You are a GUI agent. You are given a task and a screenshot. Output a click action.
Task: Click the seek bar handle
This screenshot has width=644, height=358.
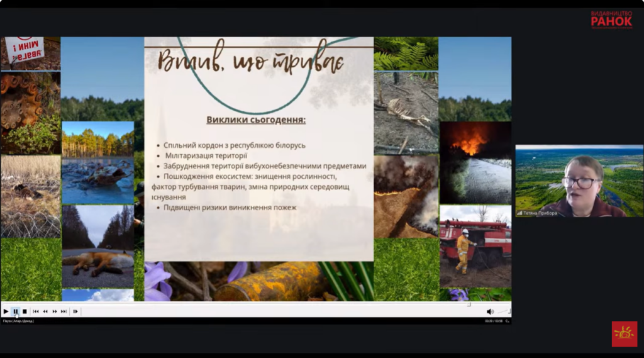(468, 305)
